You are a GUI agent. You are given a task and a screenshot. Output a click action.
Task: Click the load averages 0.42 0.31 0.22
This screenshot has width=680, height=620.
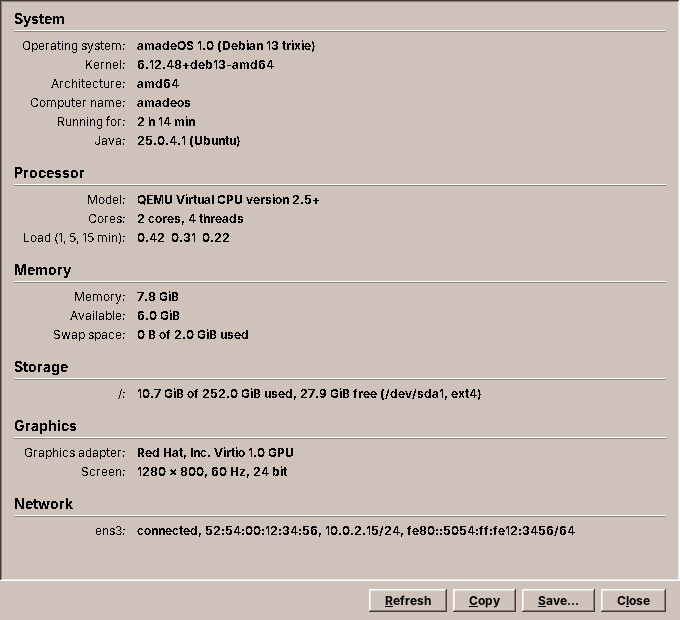coord(183,238)
